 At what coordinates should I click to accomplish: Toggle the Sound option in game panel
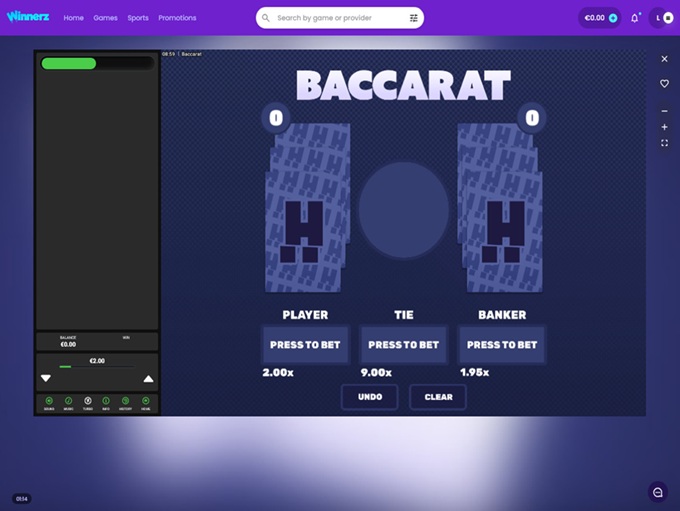[49, 402]
